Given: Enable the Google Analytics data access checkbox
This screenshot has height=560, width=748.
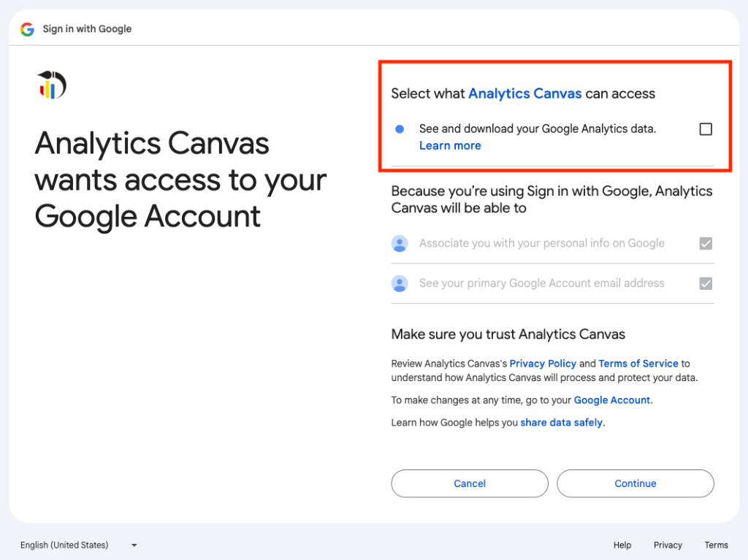Looking at the screenshot, I should point(706,129).
